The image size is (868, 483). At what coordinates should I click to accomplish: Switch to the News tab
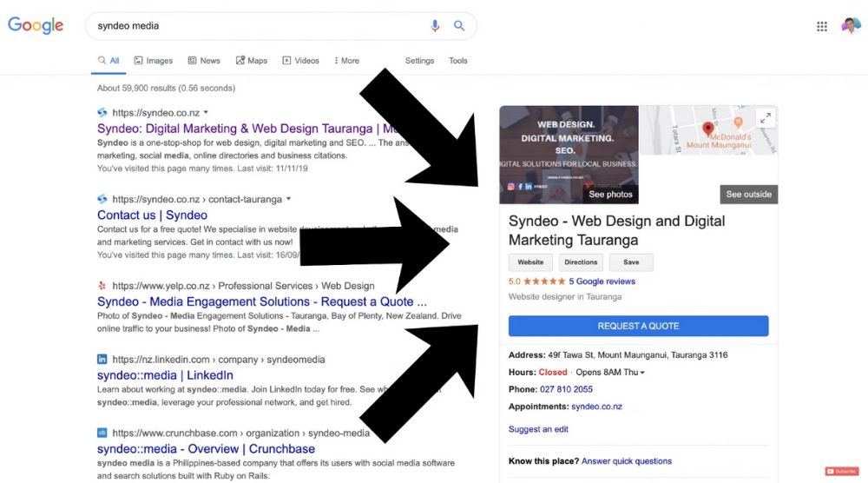[204, 61]
